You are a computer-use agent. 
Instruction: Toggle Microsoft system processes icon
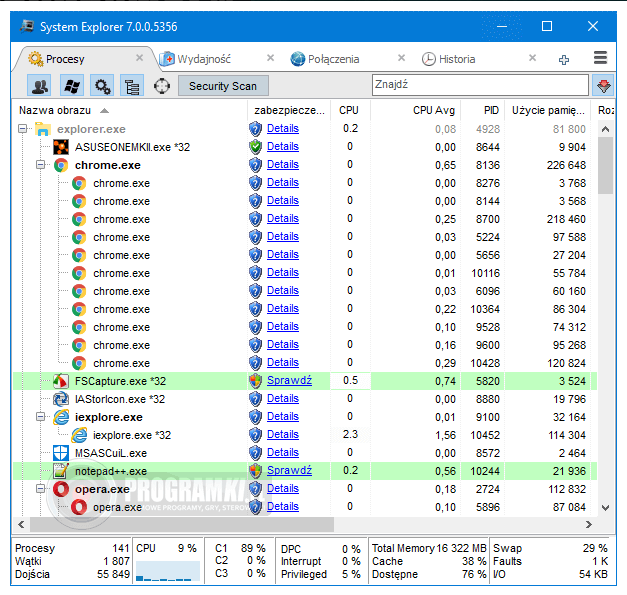(x=72, y=86)
